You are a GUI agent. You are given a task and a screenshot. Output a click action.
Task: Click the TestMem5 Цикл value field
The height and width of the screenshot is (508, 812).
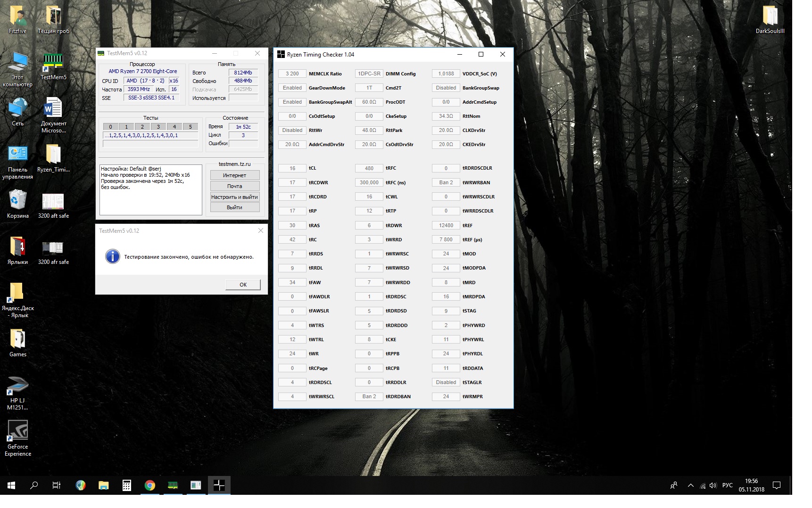click(x=243, y=135)
